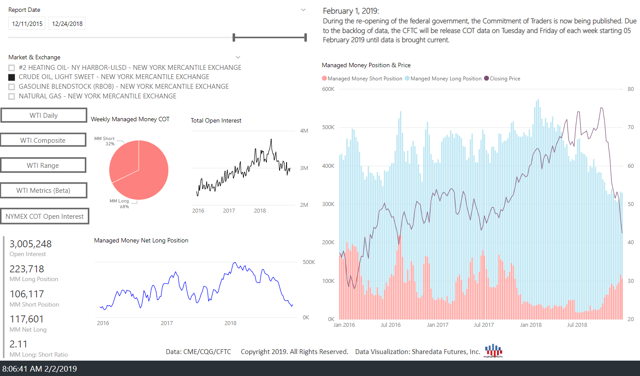This screenshot has height=376, width=640.
Task: Open the WTI Daily page
Action: (44, 115)
